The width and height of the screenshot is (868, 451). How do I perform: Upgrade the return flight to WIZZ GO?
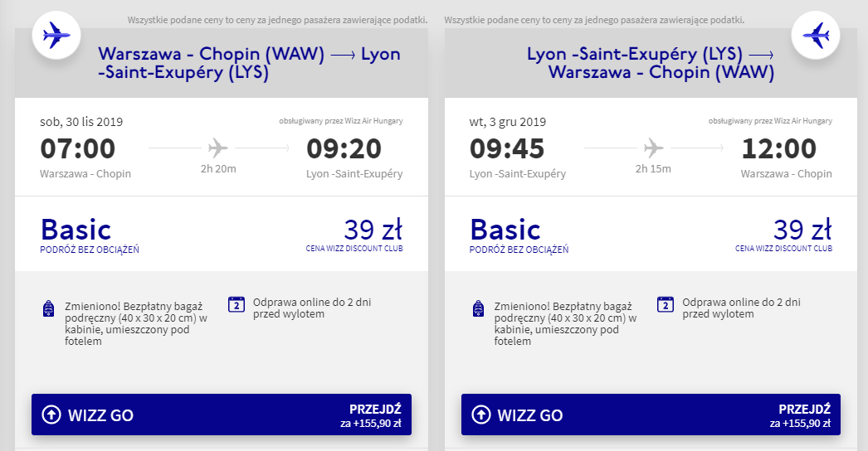tap(651, 415)
